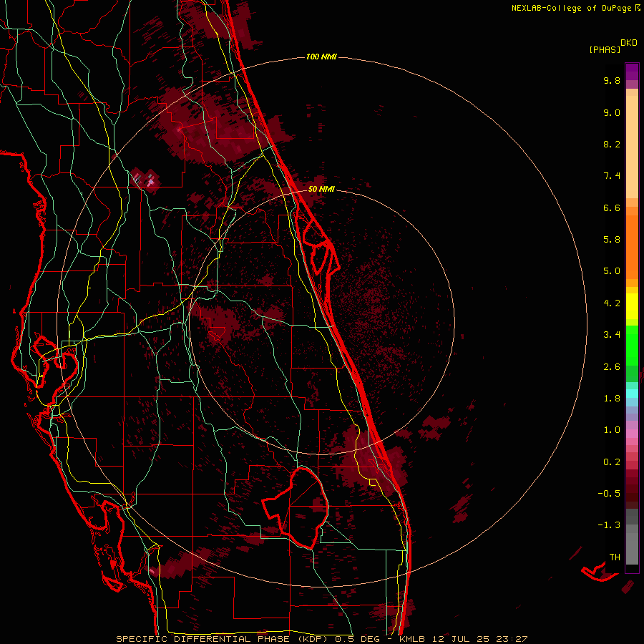
Task: Select the 9.8 value on the color scale
Action: click(612, 80)
